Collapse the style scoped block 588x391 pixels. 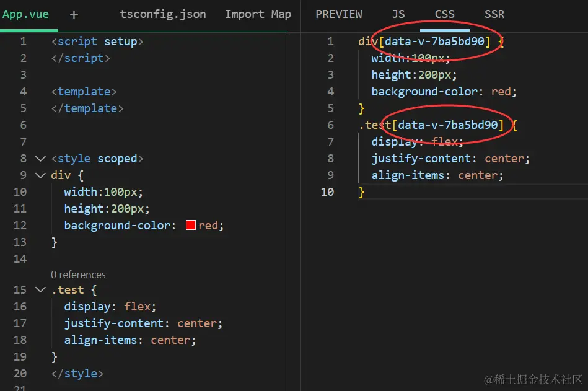40,159
